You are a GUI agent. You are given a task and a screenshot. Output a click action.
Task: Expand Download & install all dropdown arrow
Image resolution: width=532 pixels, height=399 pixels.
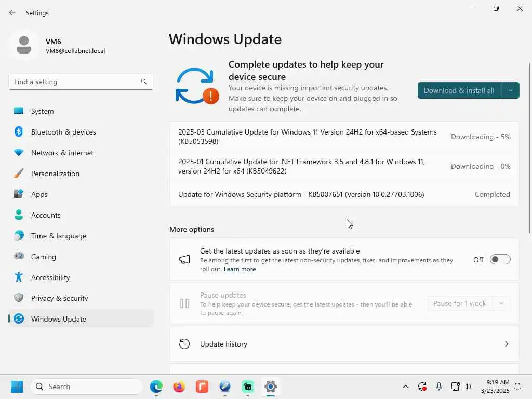510,90
